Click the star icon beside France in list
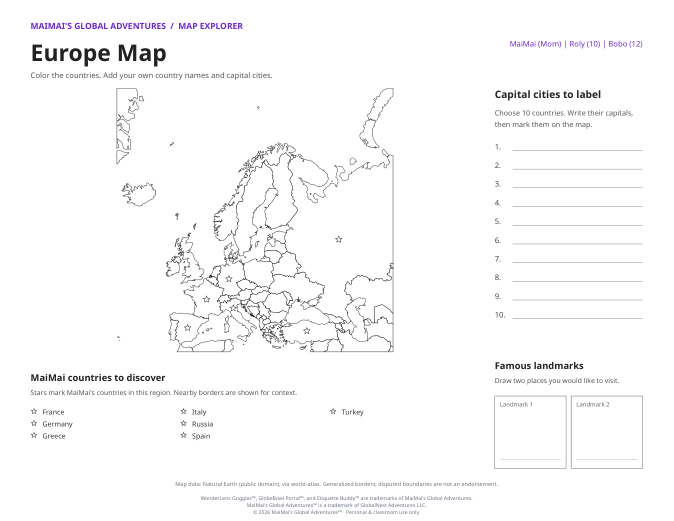 (x=34, y=411)
